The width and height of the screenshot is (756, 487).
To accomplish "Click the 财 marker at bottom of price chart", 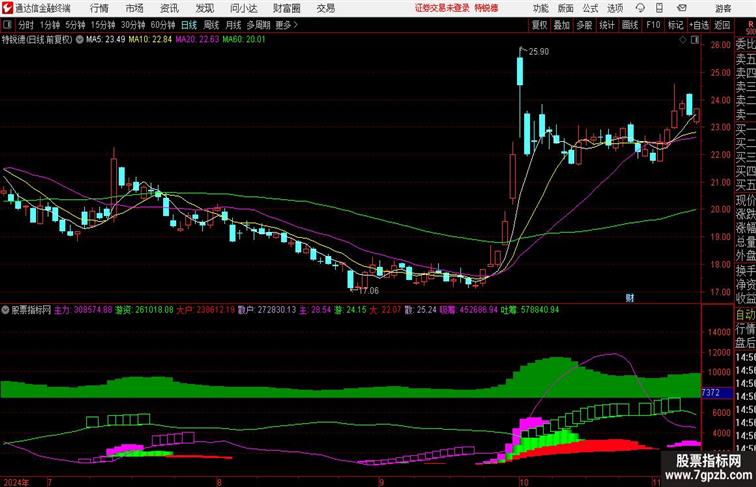I will 630,298.
